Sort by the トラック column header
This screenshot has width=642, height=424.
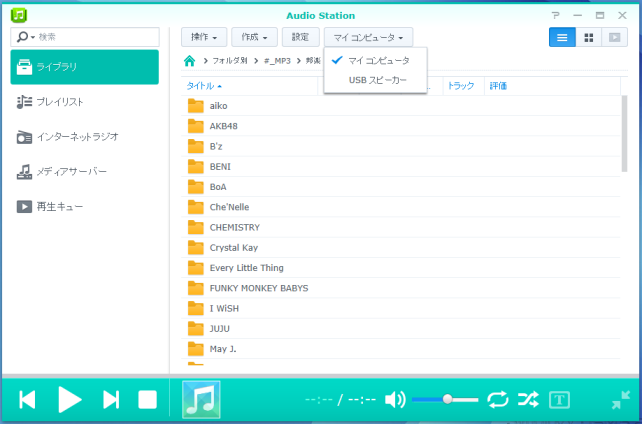463,86
